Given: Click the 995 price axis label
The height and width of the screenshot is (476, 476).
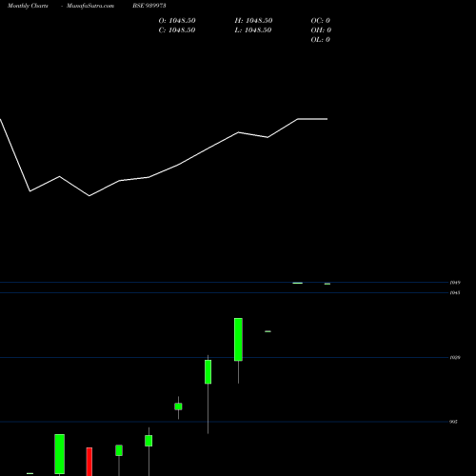Looking at the screenshot, I should [454, 422].
